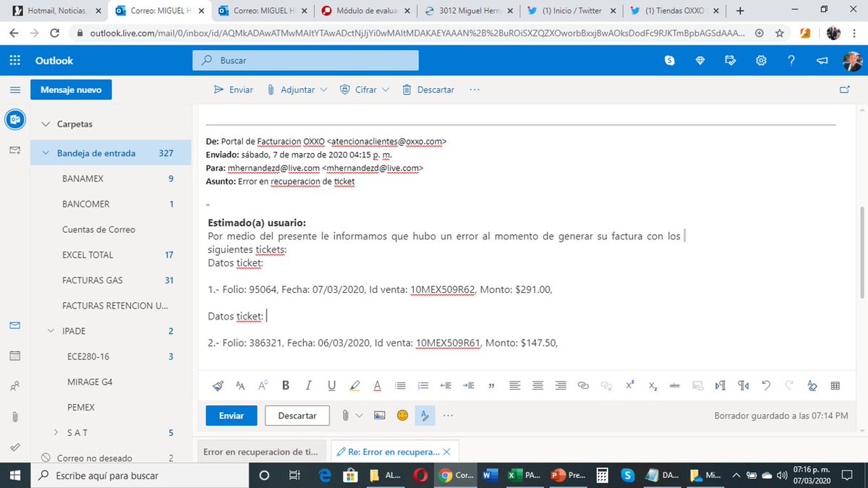This screenshot has width=868, height=488.
Task: Toggle strikethrough text
Action: [675, 385]
